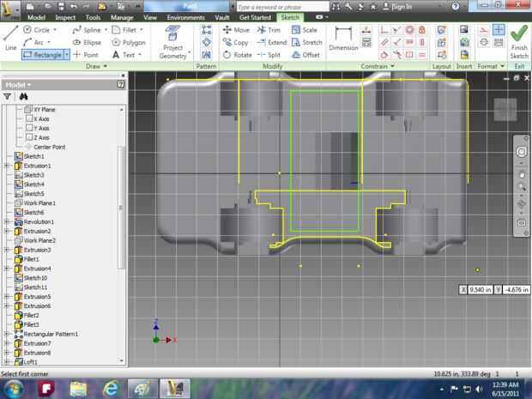
Task: Select Work Plane1 in the browser
Action: coord(35,203)
